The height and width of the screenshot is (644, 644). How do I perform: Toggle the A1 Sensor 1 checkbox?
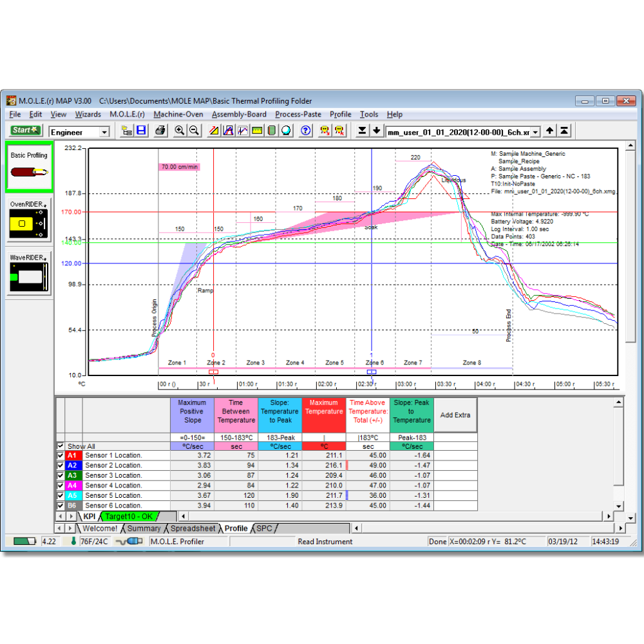click(x=61, y=455)
